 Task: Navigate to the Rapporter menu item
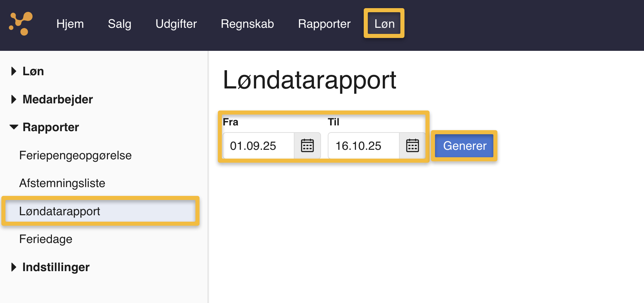[324, 24]
